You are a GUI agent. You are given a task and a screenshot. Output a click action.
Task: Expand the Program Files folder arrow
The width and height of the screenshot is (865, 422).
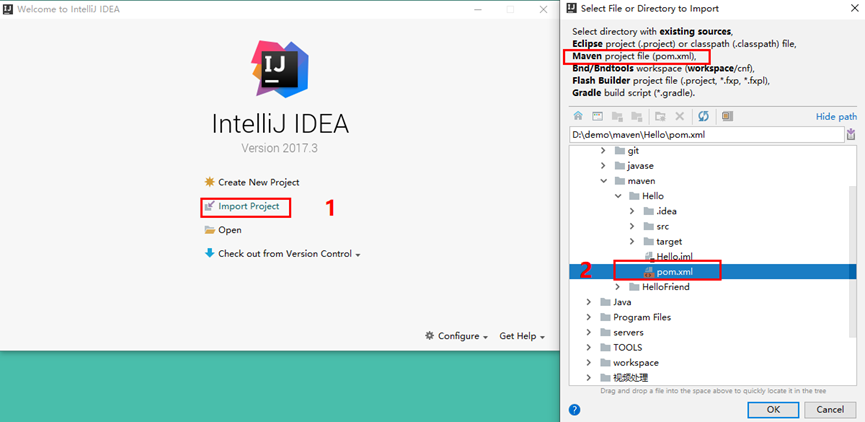(x=589, y=317)
